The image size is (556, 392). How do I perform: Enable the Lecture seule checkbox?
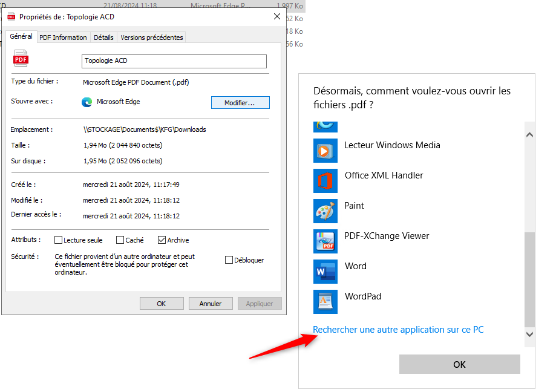tap(59, 240)
